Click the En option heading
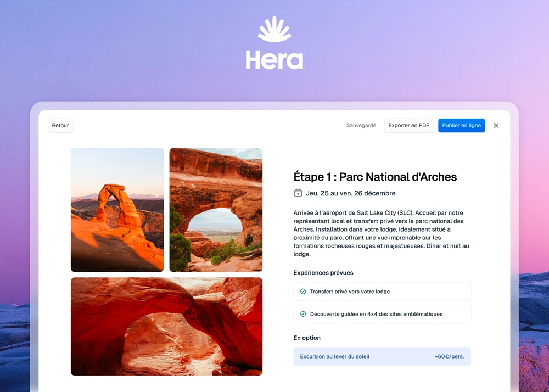Screen dimensions: 549x392 (x=307, y=338)
